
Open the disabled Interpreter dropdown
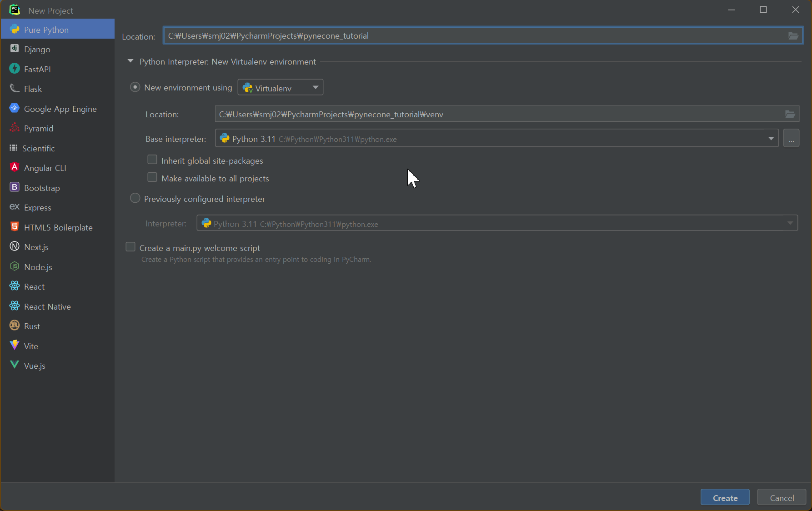tap(497, 223)
